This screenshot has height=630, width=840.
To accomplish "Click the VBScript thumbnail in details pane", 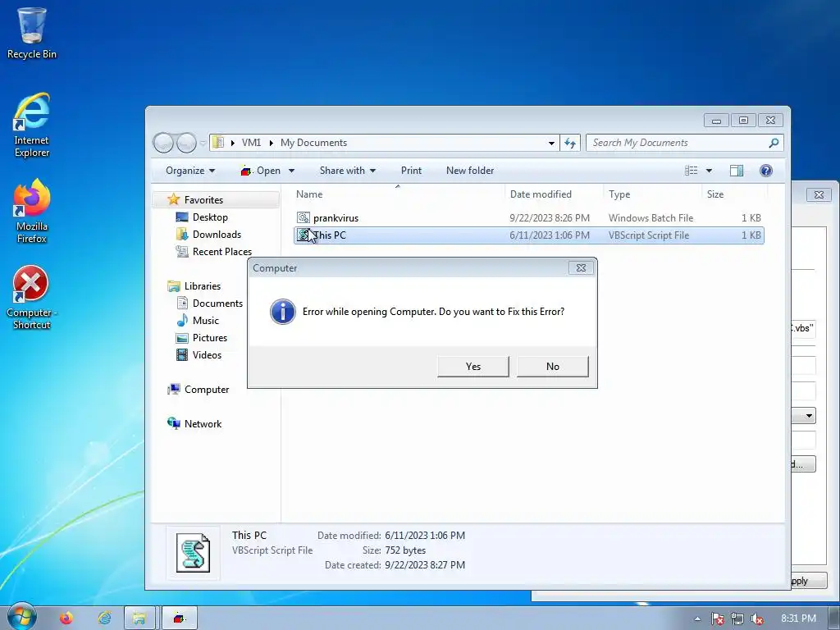I will 193,553.
